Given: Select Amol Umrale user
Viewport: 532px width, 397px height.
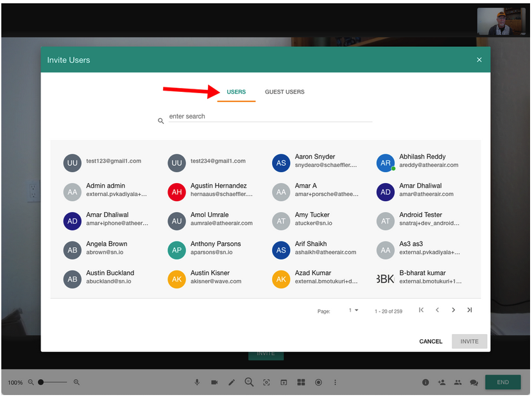Looking at the screenshot, I should (x=210, y=221).
